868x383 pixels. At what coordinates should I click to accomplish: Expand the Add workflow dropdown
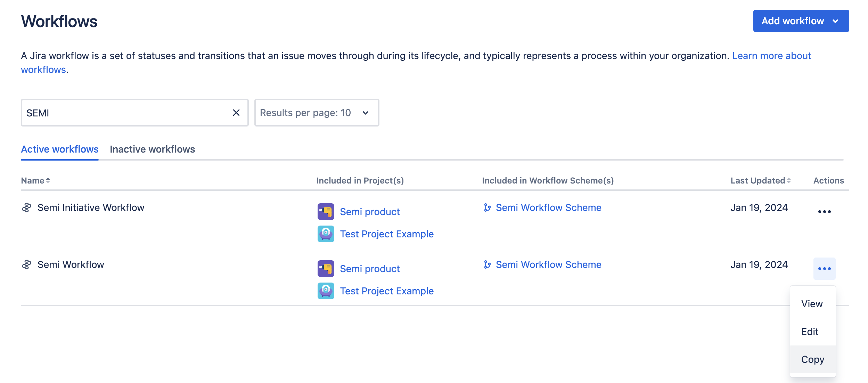pyautogui.click(x=801, y=21)
